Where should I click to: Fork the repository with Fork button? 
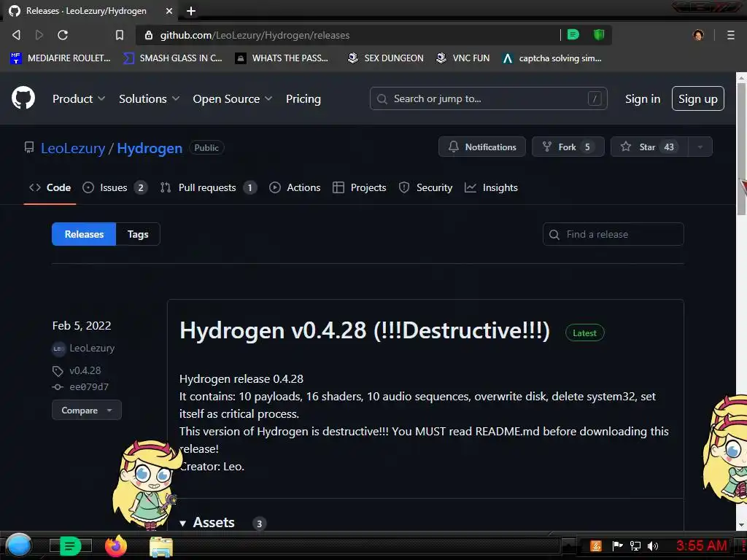[x=568, y=147]
